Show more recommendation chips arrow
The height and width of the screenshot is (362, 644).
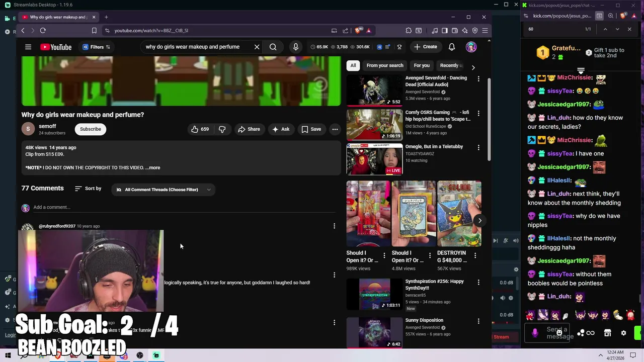click(473, 67)
